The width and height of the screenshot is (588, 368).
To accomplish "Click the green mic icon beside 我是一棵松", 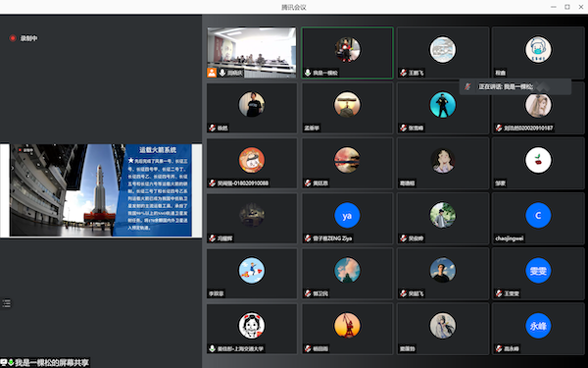I will [308, 73].
